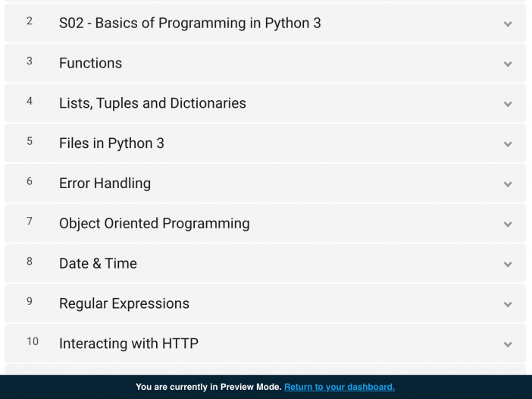Open Files in Python 3 title
Image resolution: width=532 pixels, height=399 pixels.
[x=111, y=143]
